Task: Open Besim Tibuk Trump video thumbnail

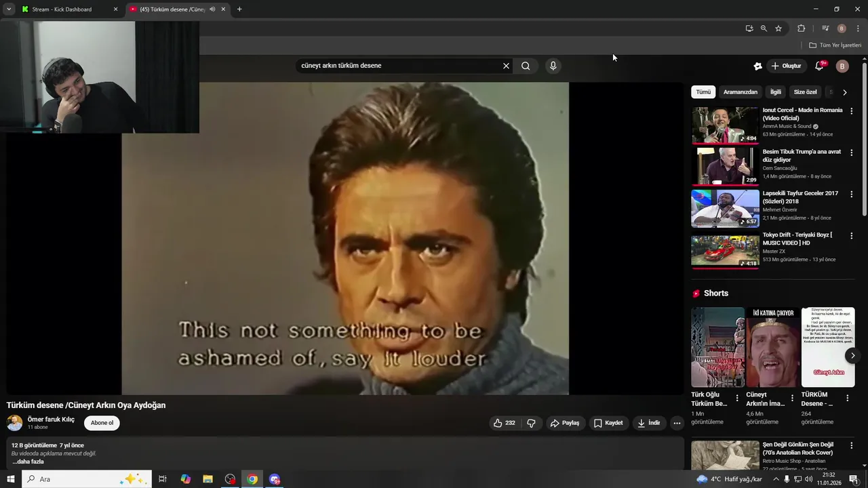Action: point(725,166)
